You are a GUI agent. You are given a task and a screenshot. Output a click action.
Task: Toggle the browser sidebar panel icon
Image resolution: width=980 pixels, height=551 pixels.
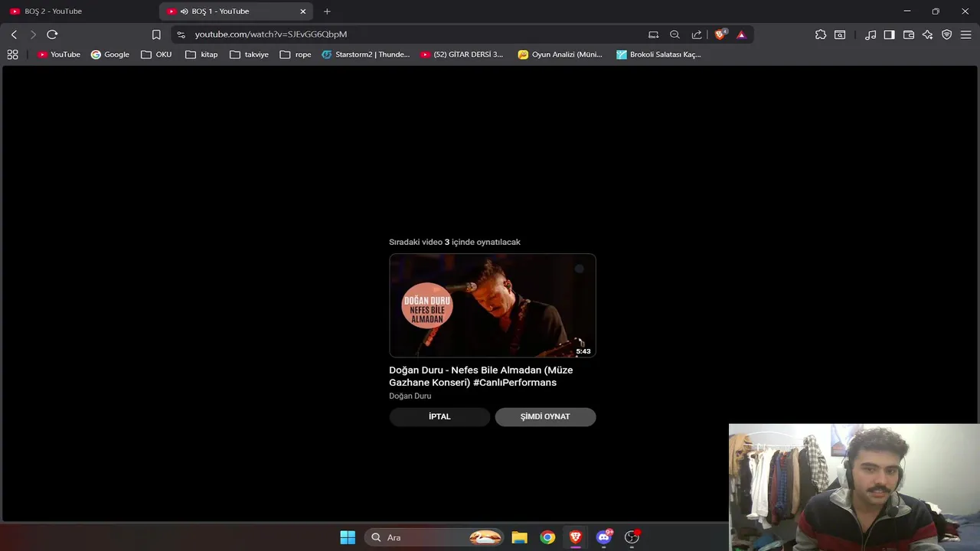[889, 34]
